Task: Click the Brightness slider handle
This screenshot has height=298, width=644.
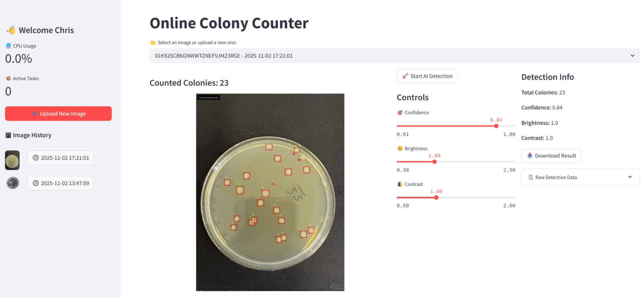Action: 434,162
